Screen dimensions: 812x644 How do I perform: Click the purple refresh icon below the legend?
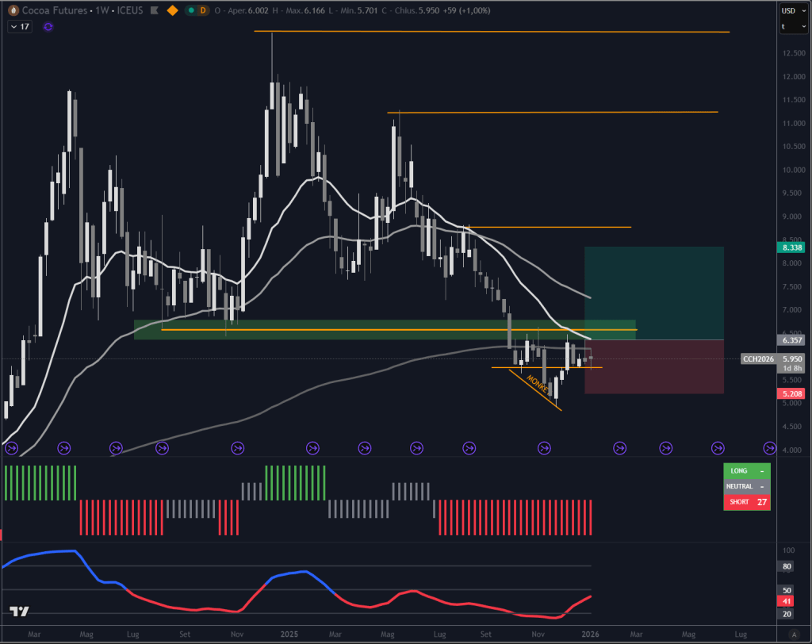(x=48, y=27)
